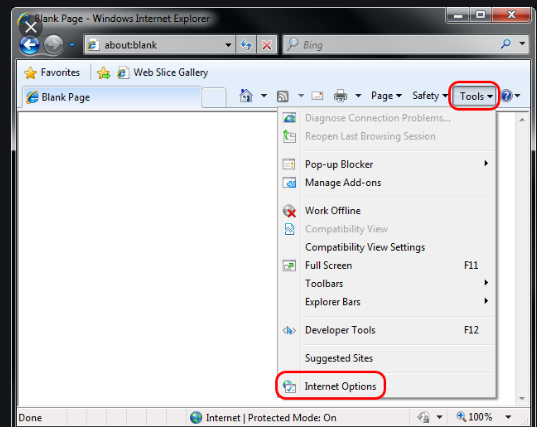Open the Web Slice Gallery link
Image resolution: width=537 pixels, height=427 pixels.
point(163,73)
